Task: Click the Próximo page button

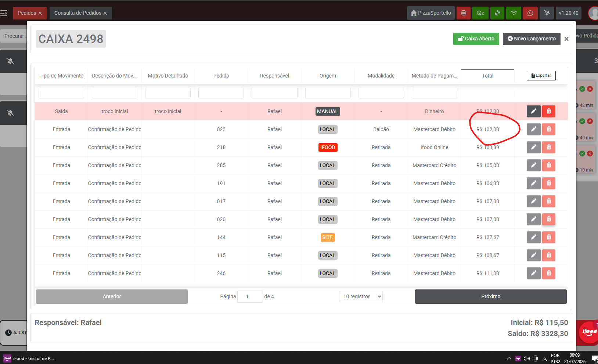Action: point(490,296)
